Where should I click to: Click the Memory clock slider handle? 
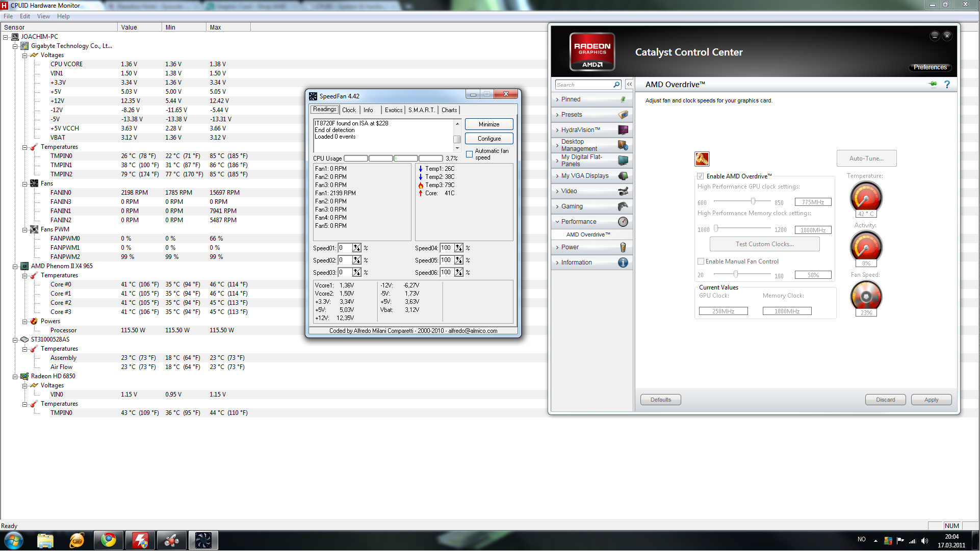point(716,228)
